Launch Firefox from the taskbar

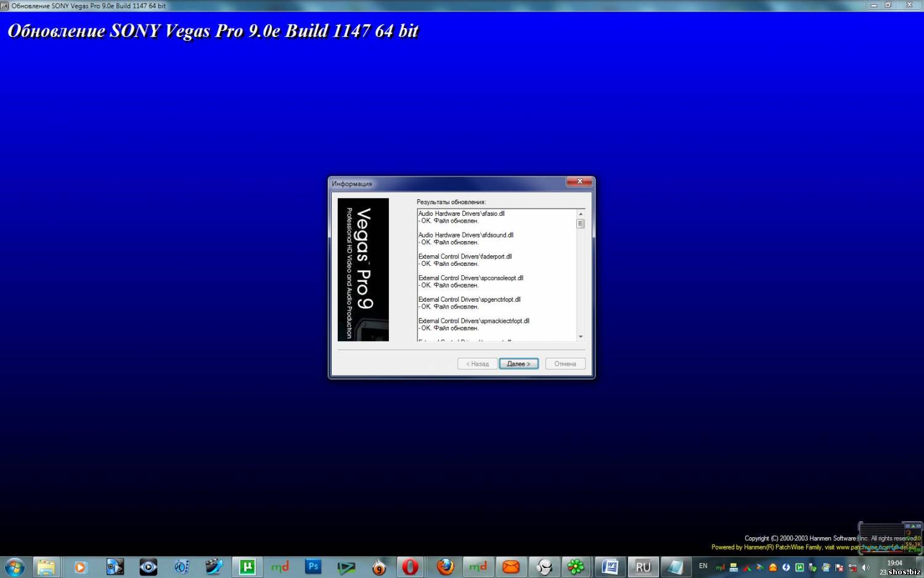[x=445, y=567]
